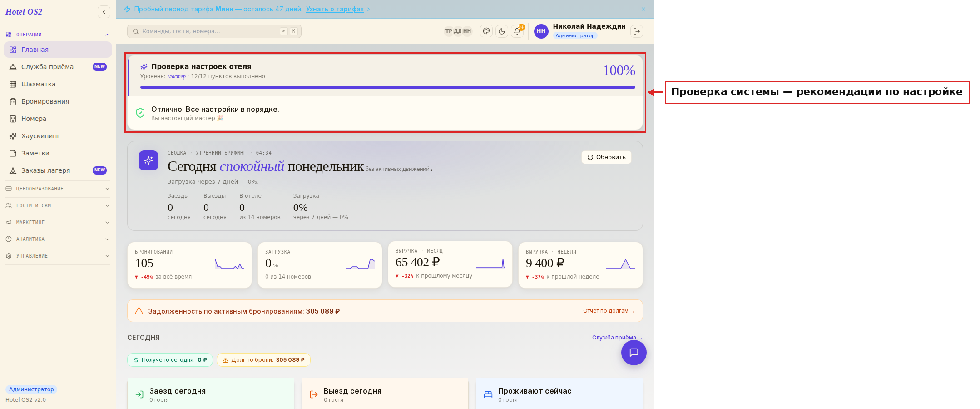This screenshot has width=980, height=409.
Task: Expand the ЦЕНООБРАЗОВАНИЕ sidebar group
Action: pyautogui.click(x=58, y=189)
